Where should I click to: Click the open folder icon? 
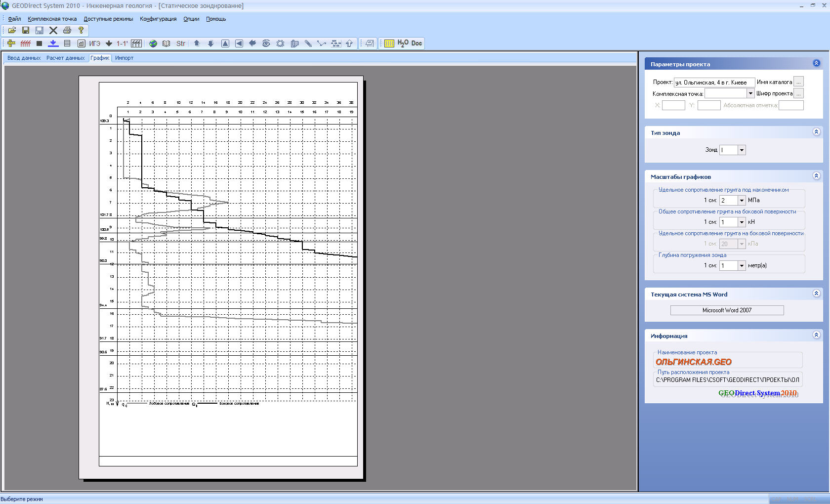pos(12,30)
